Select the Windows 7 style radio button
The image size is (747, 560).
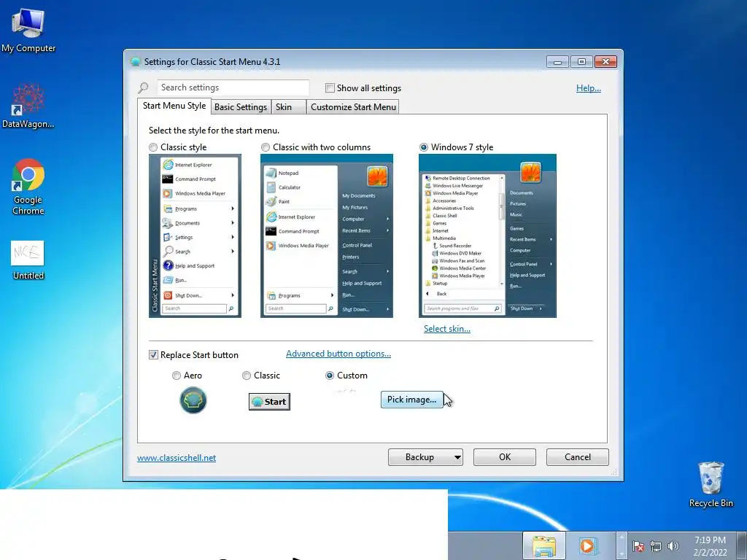[424, 147]
